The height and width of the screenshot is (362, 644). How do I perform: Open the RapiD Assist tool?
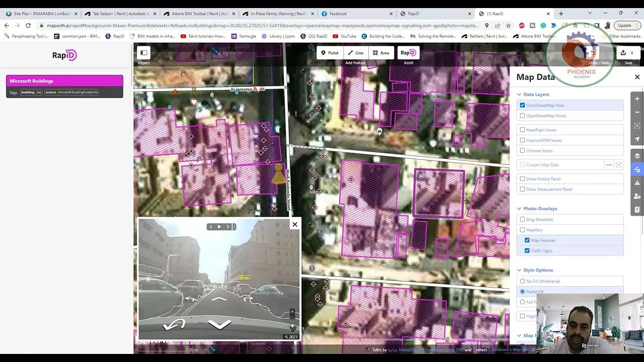pos(408,52)
